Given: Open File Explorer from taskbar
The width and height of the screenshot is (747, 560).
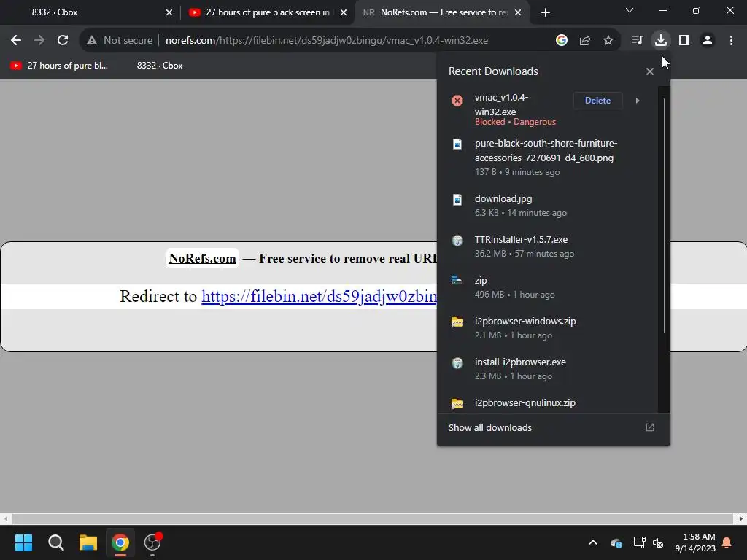Looking at the screenshot, I should (x=88, y=542).
